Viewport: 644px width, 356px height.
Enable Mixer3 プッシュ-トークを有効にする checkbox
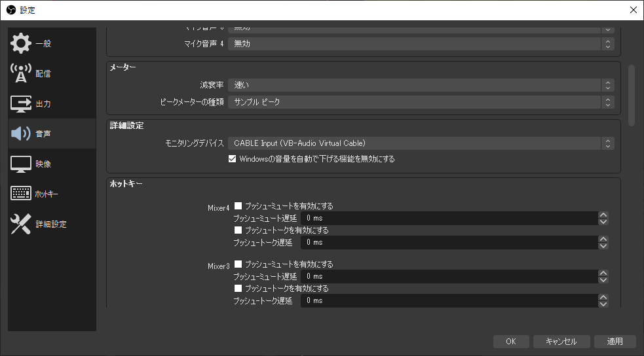point(238,288)
